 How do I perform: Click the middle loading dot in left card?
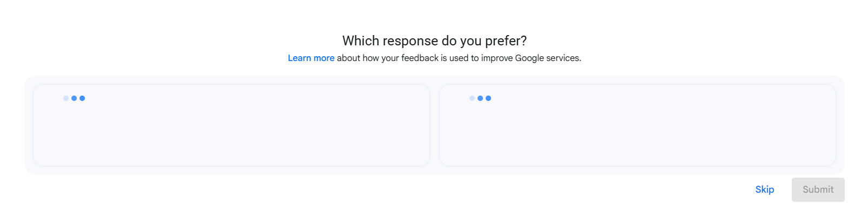(74, 98)
